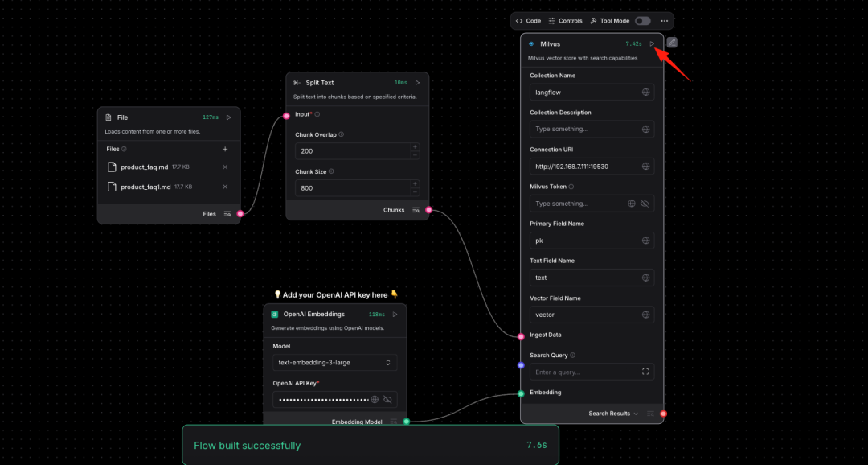
Task: Open the three-dot more options menu
Action: [x=665, y=21]
